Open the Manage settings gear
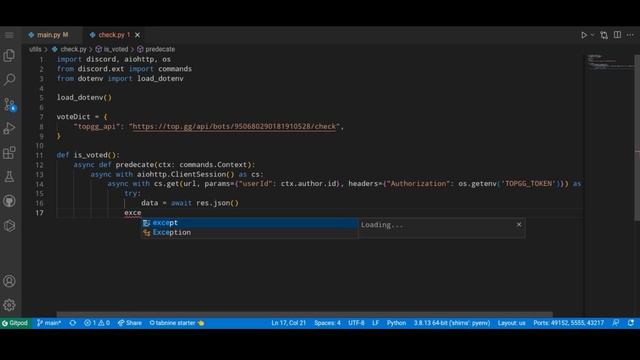This screenshot has height=360, width=640. tap(9, 305)
